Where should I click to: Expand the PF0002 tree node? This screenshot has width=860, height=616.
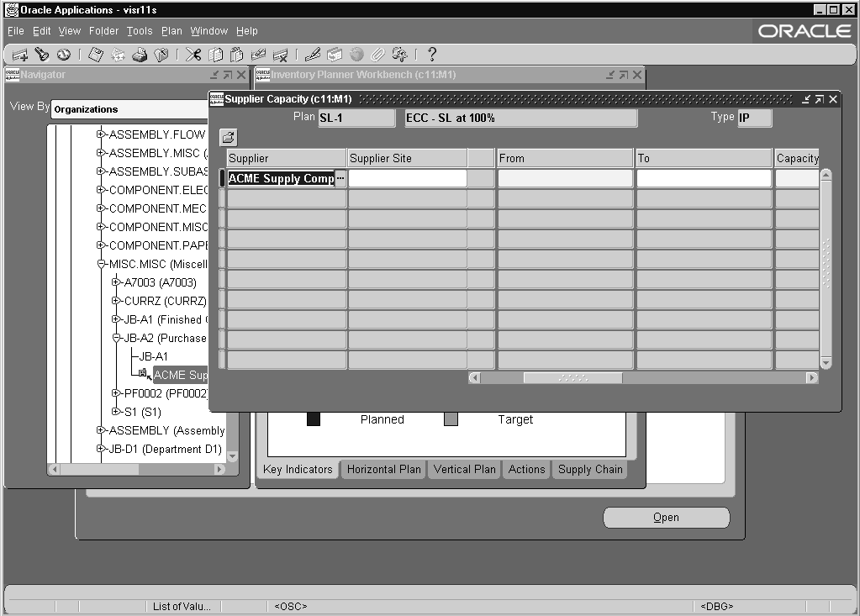115,393
